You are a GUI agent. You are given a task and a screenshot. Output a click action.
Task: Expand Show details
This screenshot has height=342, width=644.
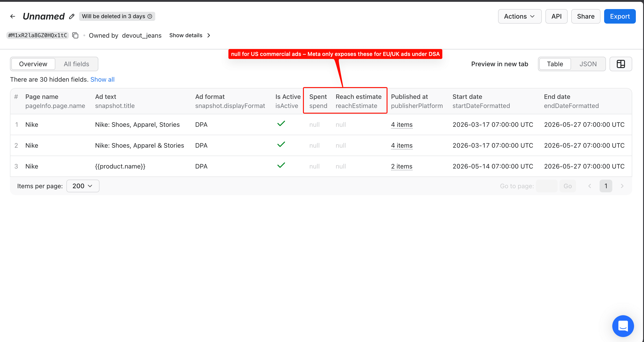(190, 36)
